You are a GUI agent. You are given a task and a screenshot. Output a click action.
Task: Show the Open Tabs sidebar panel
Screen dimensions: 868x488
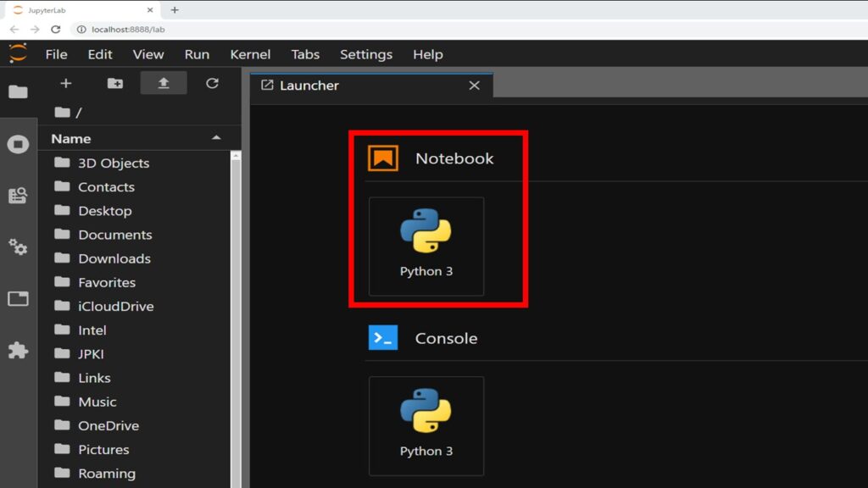pyautogui.click(x=18, y=298)
